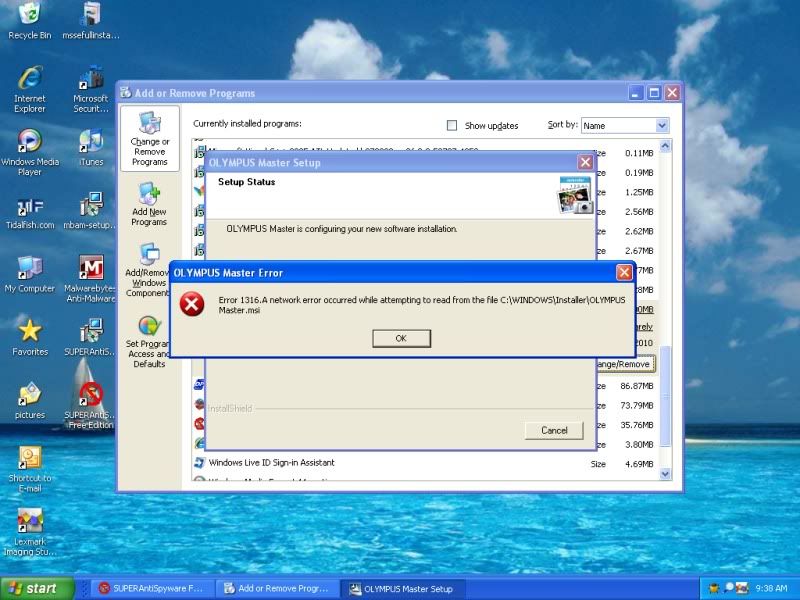Select Shortcut to E-mail desktop icon
Image resolution: width=800 pixels, height=600 pixels.
(x=30, y=468)
